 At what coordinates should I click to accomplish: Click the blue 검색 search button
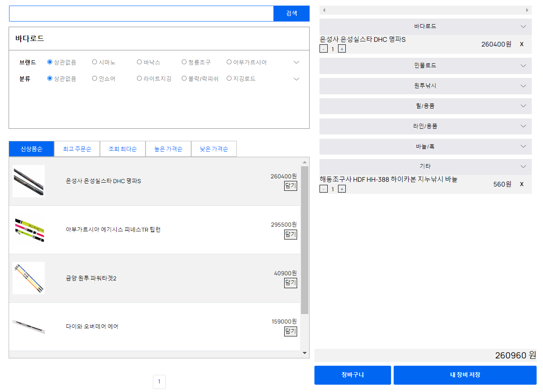coord(292,13)
